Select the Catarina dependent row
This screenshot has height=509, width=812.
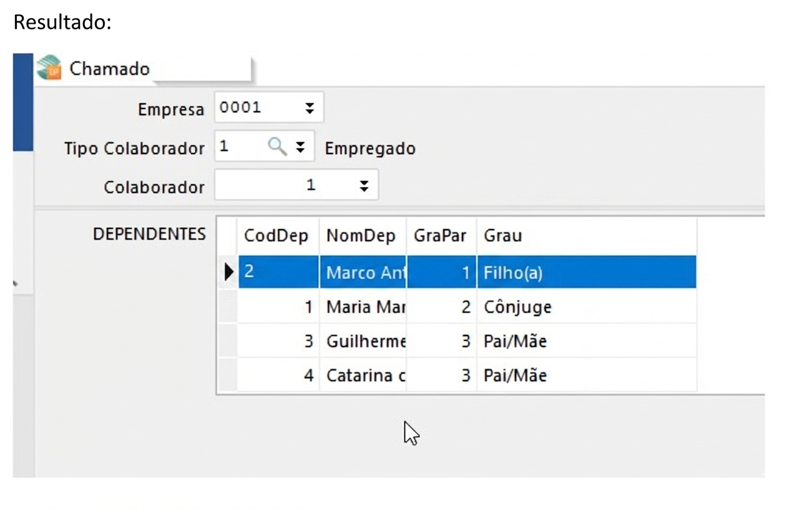tap(467, 376)
